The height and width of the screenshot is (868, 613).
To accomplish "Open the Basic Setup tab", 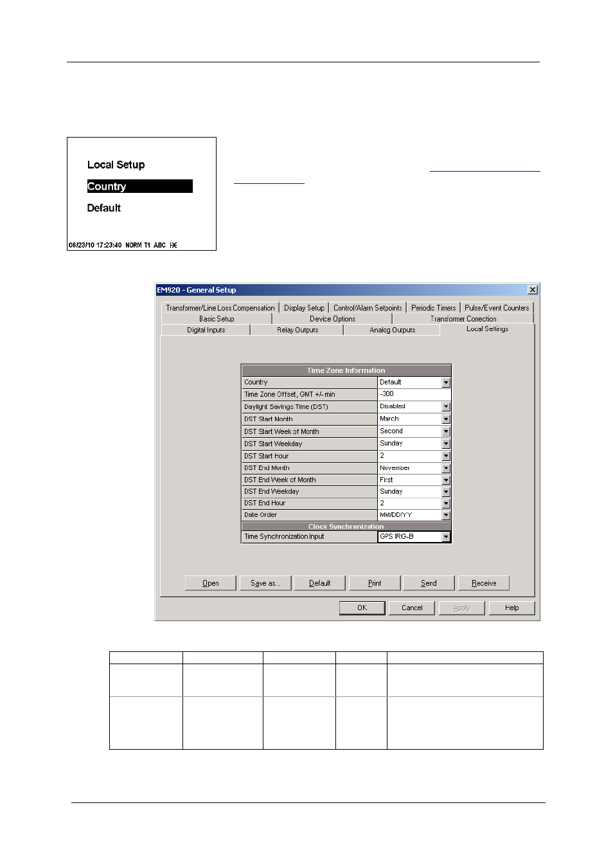I will point(217,319).
